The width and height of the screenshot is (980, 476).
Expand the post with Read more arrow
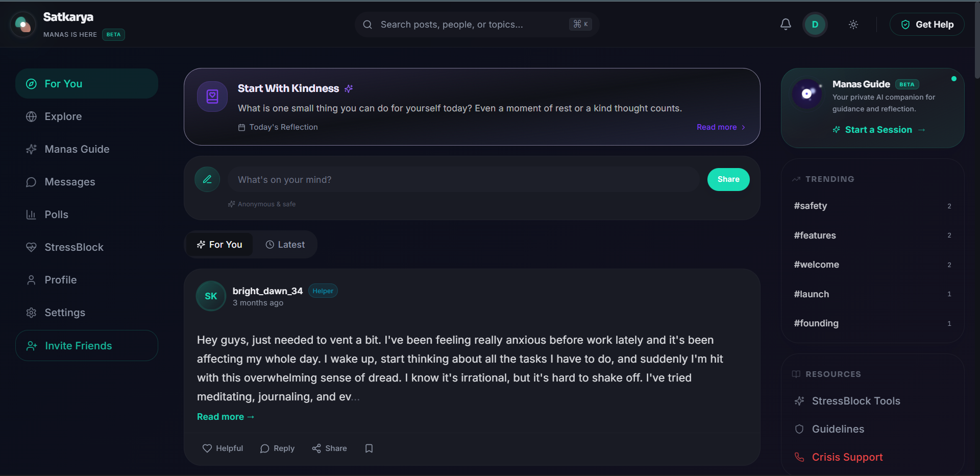[x=226, y=417]
